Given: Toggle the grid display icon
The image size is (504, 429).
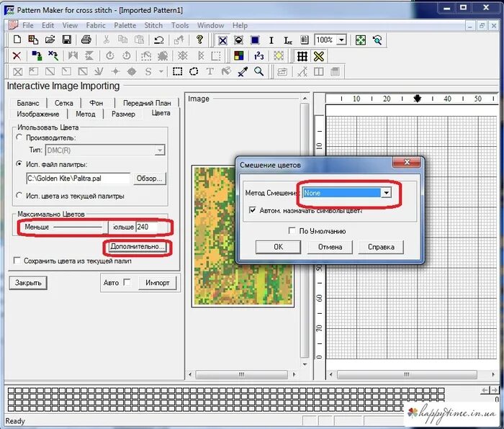Looking at the screenshot, I should pos(302,56).
